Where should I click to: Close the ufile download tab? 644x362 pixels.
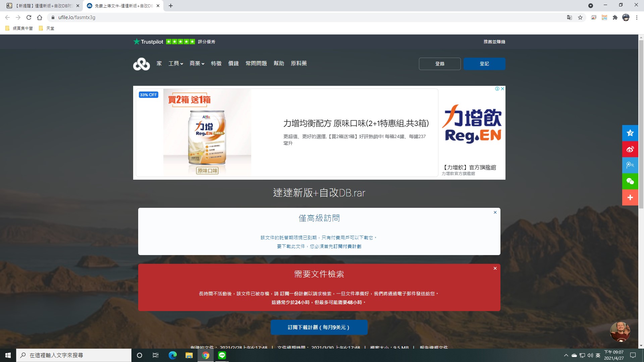click(158, 6)
